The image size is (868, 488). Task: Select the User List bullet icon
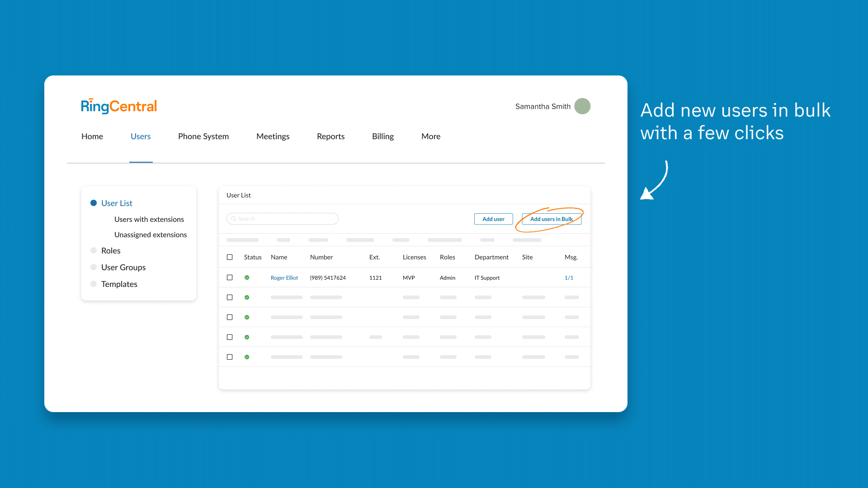(94, 203)
